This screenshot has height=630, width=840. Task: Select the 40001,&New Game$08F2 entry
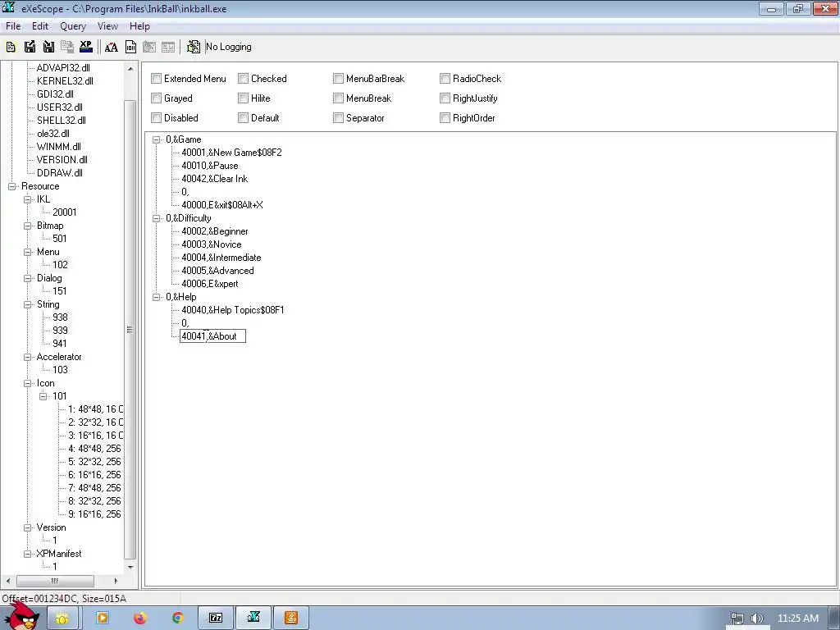pos(231,153)
